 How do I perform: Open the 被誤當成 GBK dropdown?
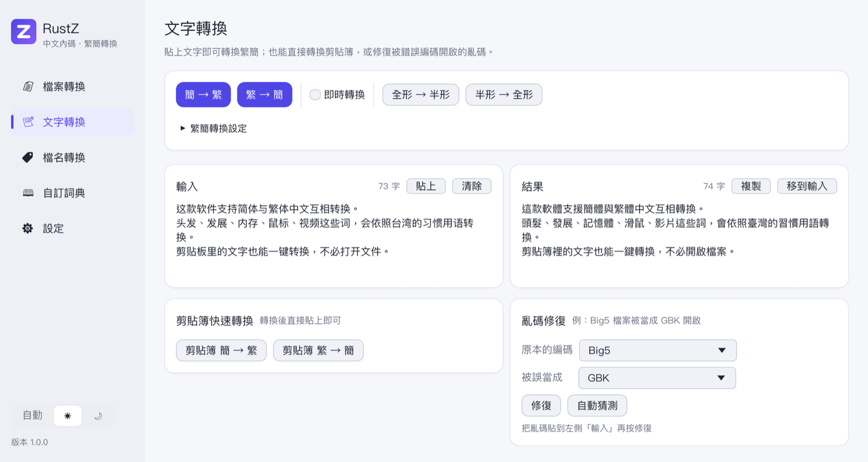(657, 378)
